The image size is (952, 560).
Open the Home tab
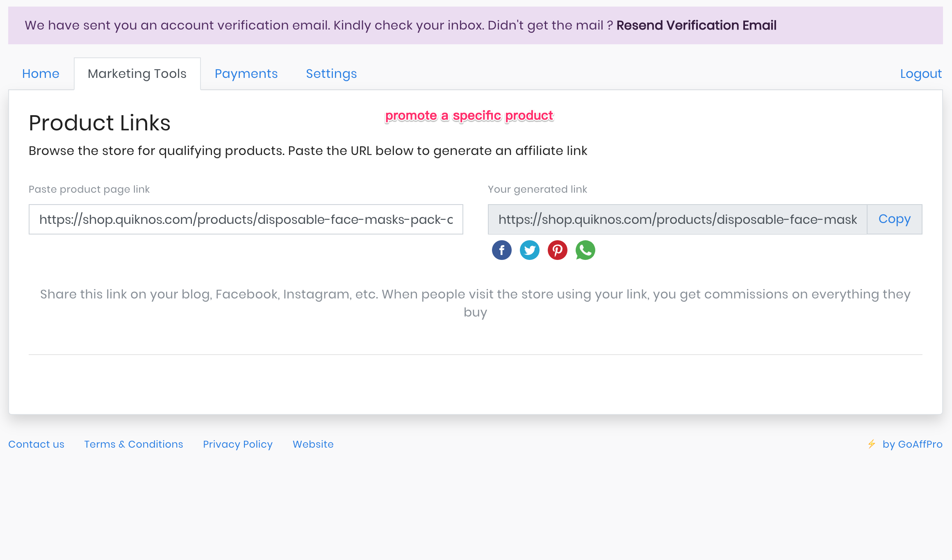(41, 74)
